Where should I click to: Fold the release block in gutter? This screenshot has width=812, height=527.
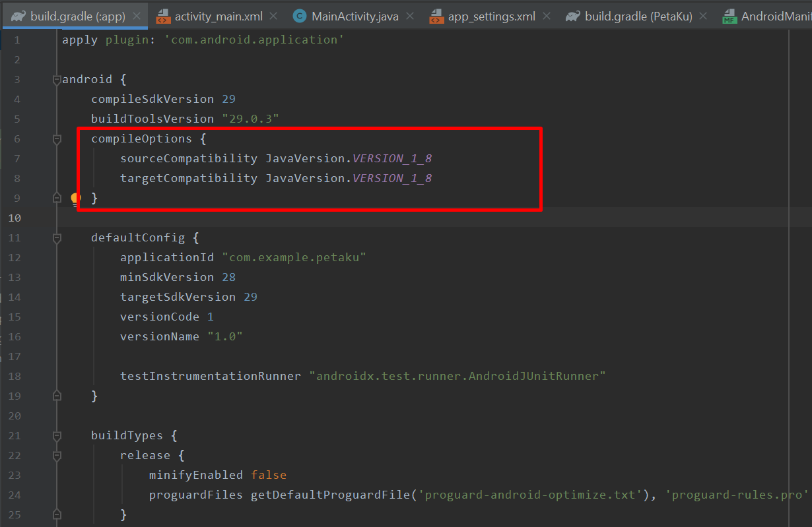point(57,456)
